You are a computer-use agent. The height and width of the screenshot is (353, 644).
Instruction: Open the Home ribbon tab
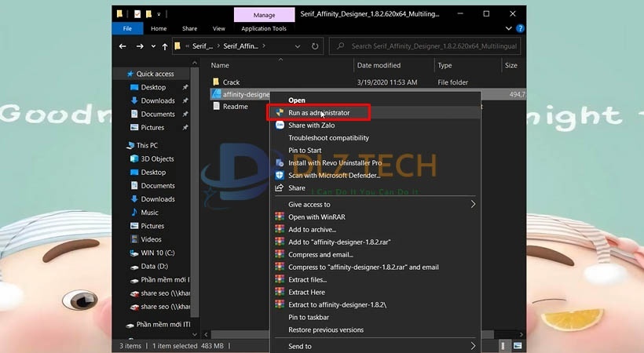[159, 28]
